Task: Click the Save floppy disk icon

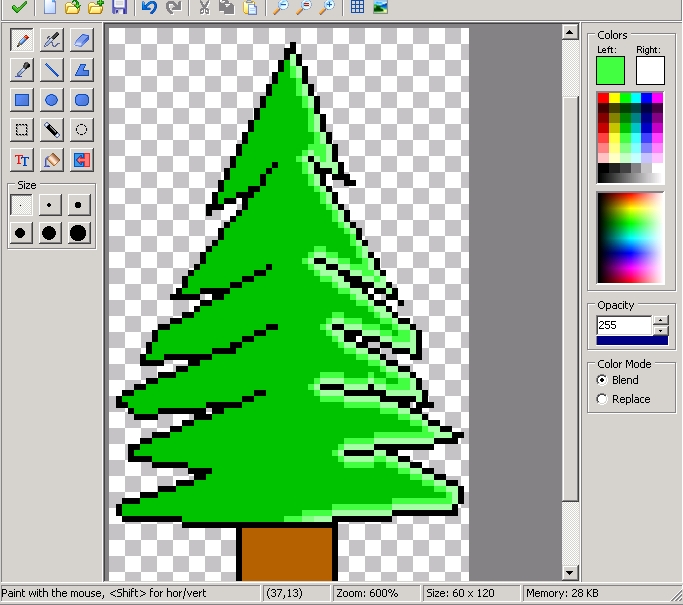Action: point(119,8)
